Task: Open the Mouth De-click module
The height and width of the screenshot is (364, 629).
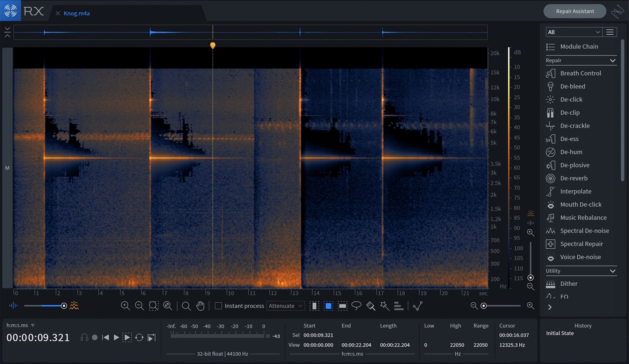Action: point(581,205)
